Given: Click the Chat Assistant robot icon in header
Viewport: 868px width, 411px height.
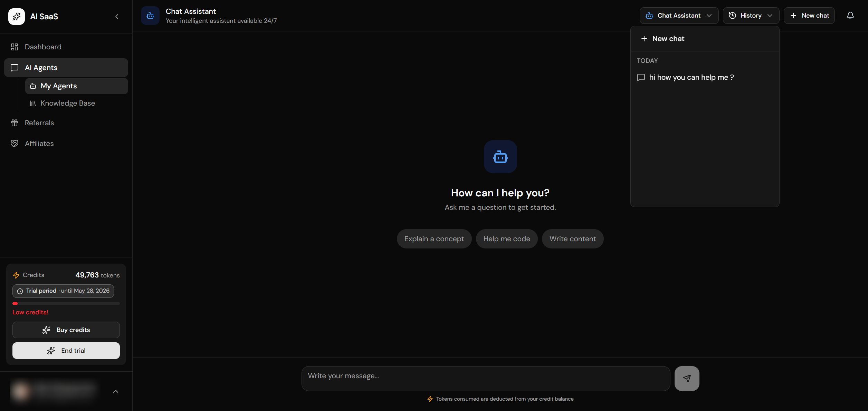Looking at the screenshot, I should [x=150, y=16].
